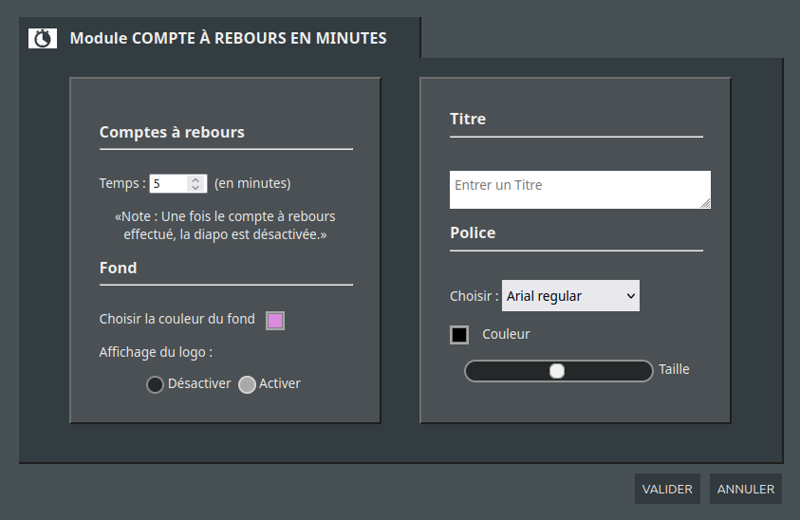Click the ANNULER button
This screenshot has height=520, width=800.
tap(745, 489)
